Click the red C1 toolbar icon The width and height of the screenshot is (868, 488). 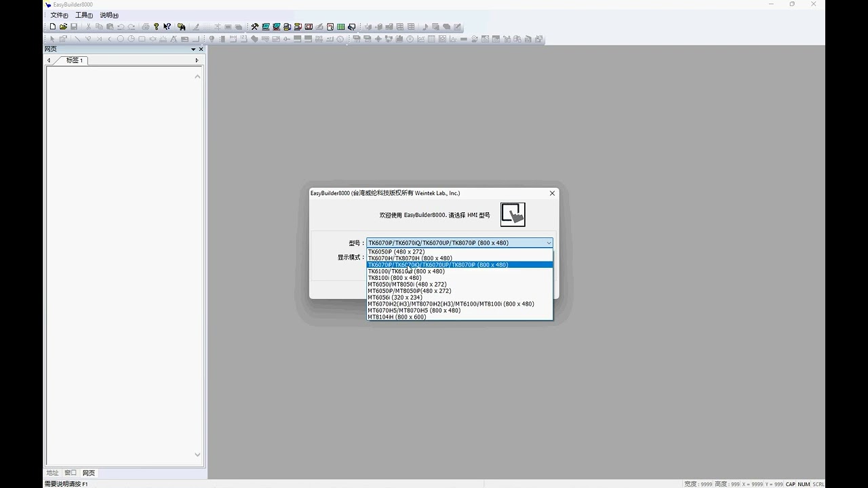(x=309, y=26)
